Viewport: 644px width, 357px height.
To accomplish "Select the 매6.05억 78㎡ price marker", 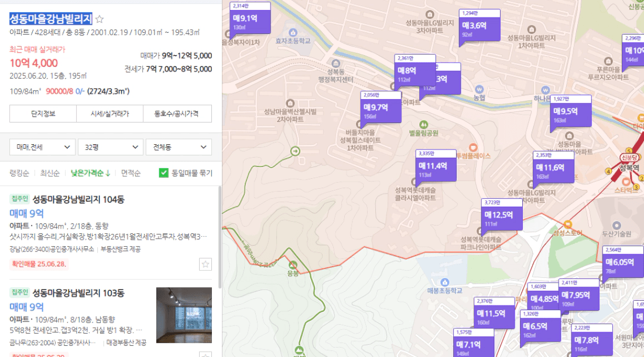I will [x=623, y=262].
